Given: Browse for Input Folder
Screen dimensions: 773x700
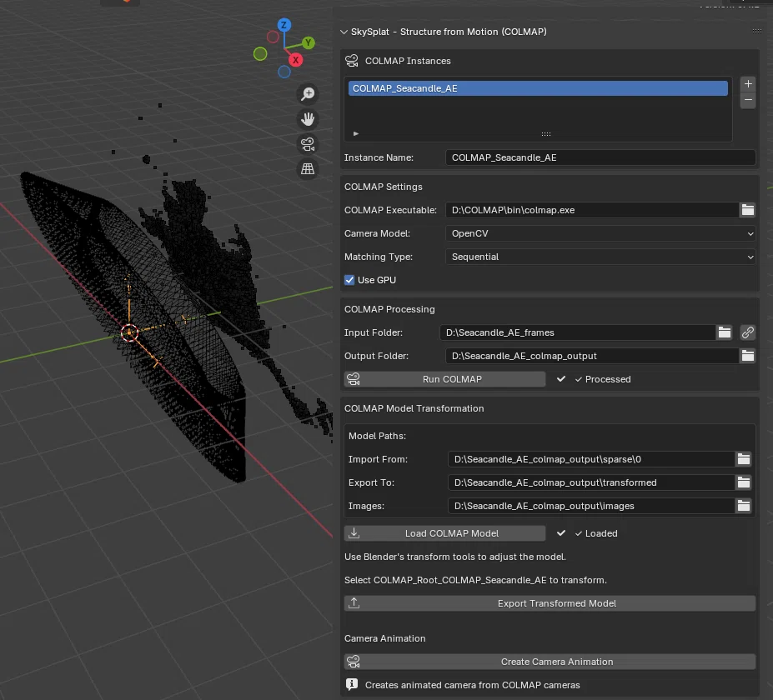Looking at the screenshot, I should point(724,332).
